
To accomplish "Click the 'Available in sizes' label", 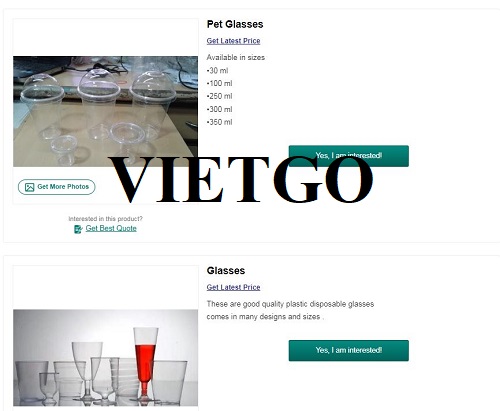I will [x=236, y=57].
